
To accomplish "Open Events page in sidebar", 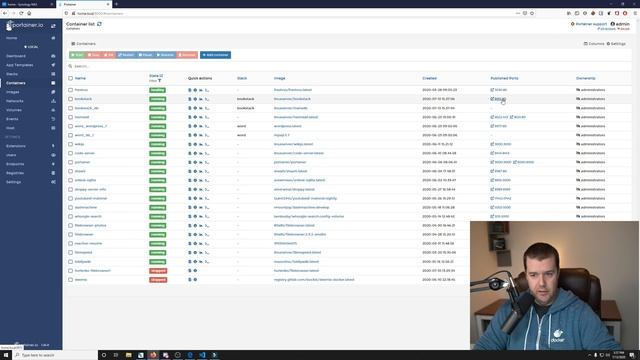I will 12,119.
